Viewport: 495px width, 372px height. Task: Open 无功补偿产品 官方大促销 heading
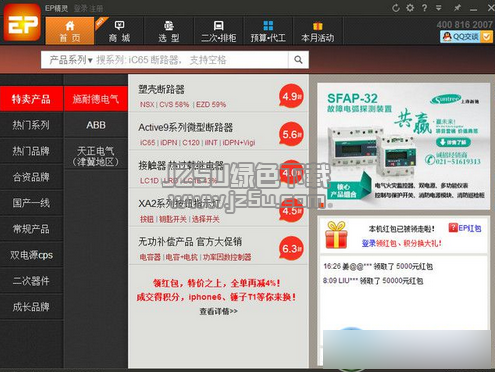click(190, 242)
